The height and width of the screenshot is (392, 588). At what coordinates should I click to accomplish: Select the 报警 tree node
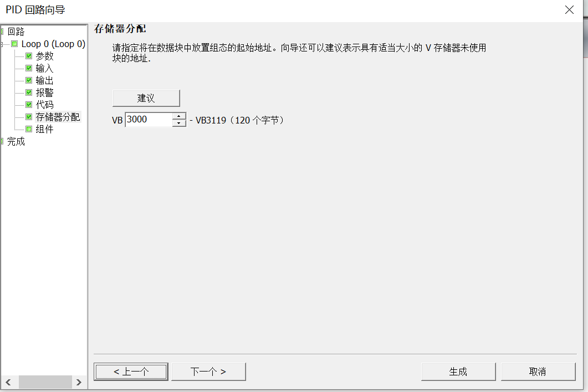point(45,92)
